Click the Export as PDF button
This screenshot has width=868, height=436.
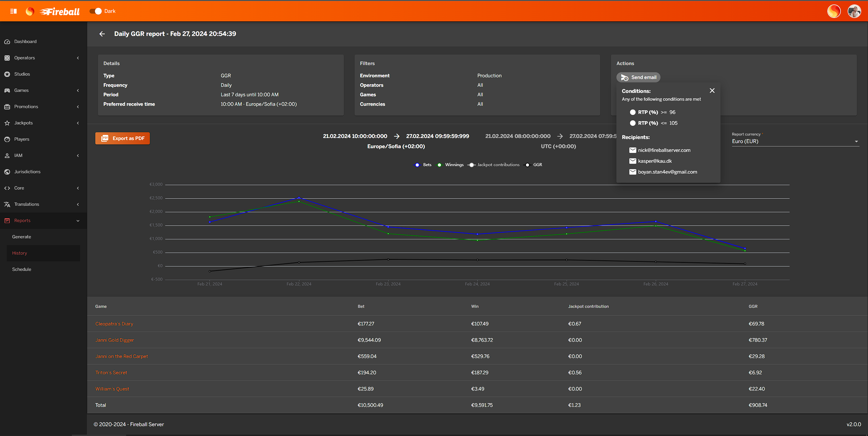tap(122, 138)
